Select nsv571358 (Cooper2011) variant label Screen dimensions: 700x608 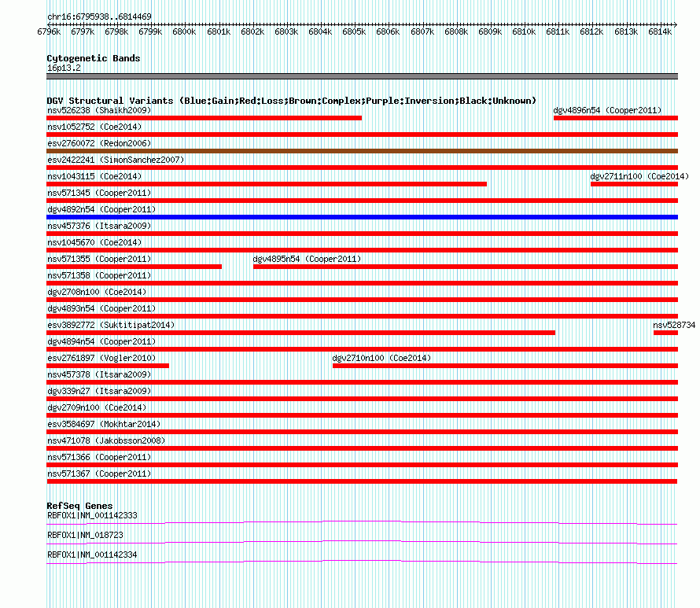99,275
